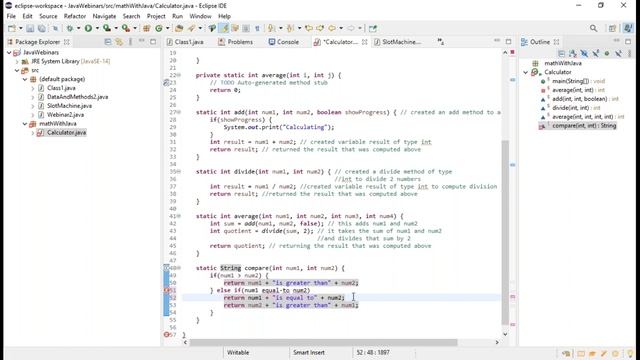Show the hidden editors list chevron
Image resolution: width=640 pixels, height=360 pixels.
[x=440, y=42]
